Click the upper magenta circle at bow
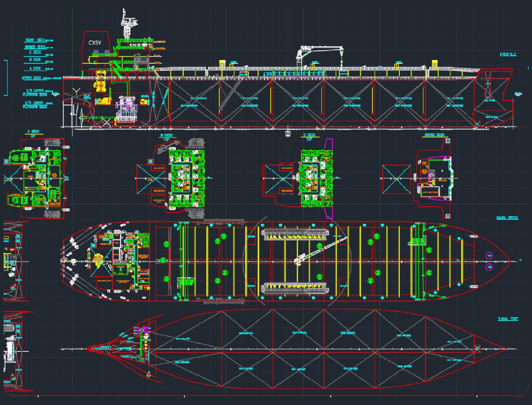The width and height of the screenshot is (532, 405). pyautogui.click(x=489, y=255)
